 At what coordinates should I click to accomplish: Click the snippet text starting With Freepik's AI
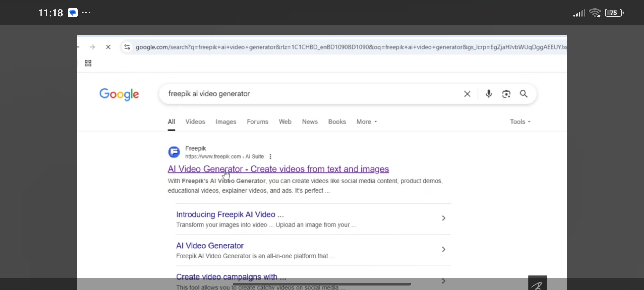[x=305, y=186]
